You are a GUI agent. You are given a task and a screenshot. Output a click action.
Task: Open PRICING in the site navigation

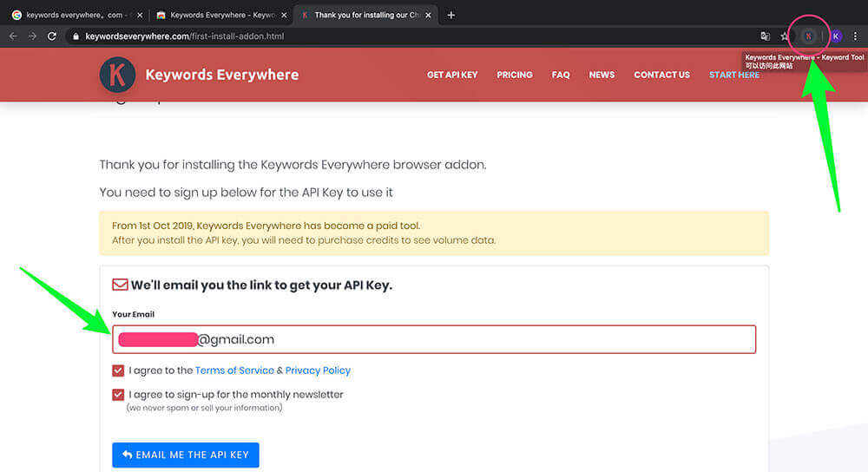[514, 75]
